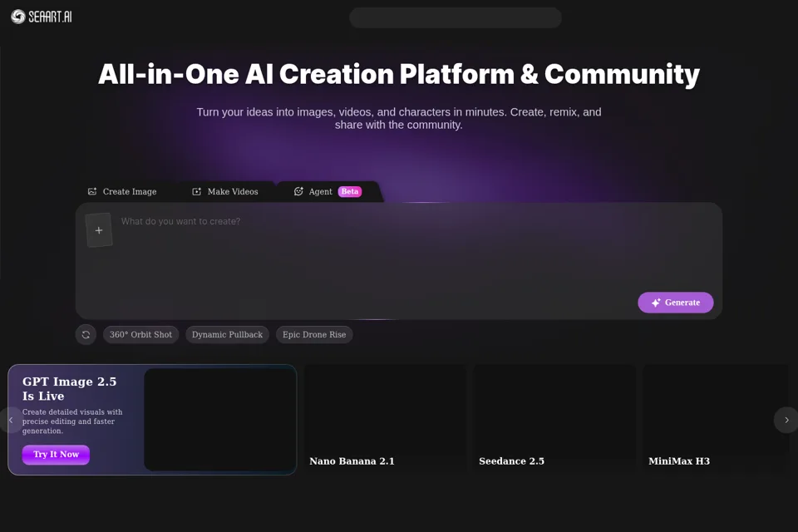Select the 360° Orbit Shot chip
The height and width of the screenshot is (532, 798).
pyautogui.click(x=141, y=334)
